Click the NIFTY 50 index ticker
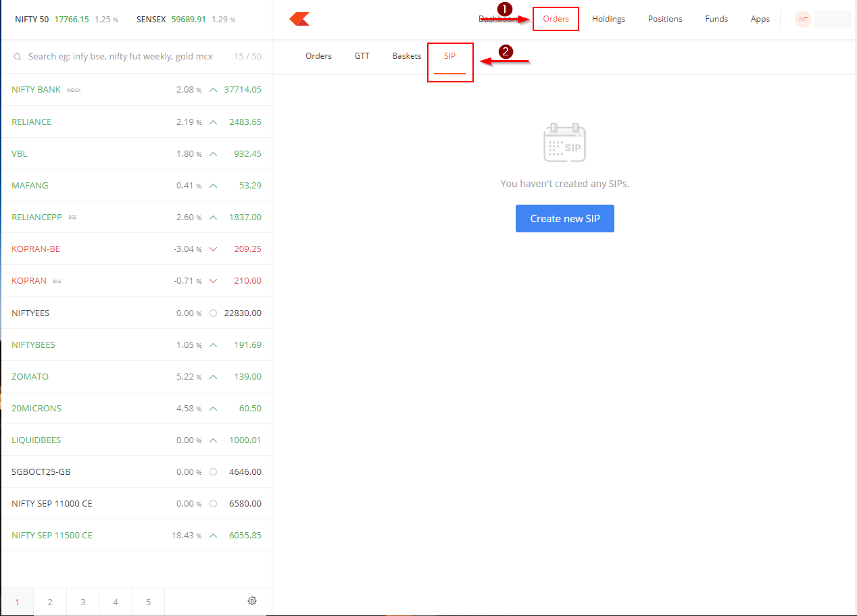The image size is (857, 616). point(66,20)
